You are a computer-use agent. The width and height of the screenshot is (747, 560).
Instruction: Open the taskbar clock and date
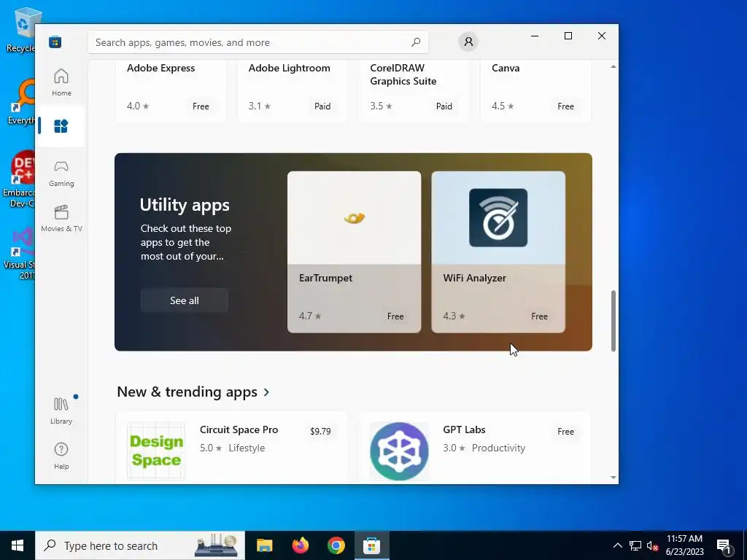pos(684,545)
